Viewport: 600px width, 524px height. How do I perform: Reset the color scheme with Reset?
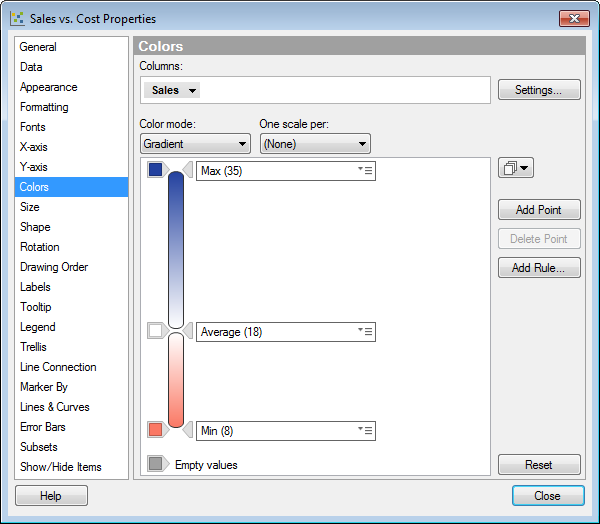point(539,465)
